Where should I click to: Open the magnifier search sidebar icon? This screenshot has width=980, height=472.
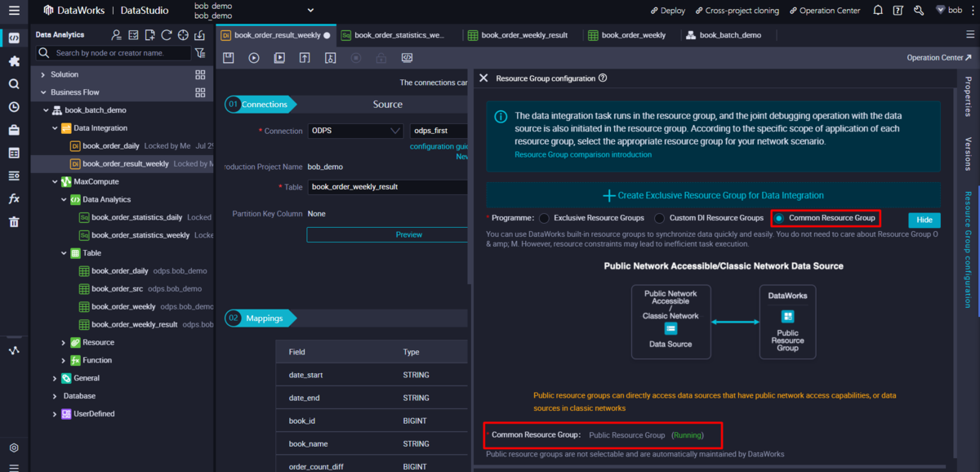(14, 84)
